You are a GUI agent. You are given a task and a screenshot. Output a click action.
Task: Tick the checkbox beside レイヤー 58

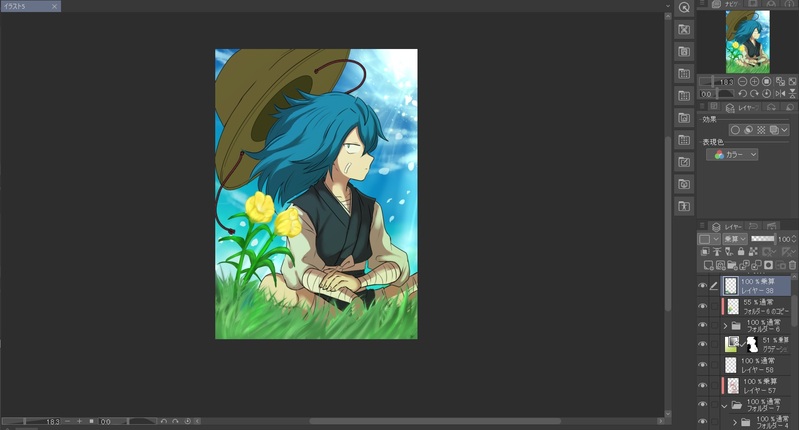pyautogui.click(x=714, y=365)
